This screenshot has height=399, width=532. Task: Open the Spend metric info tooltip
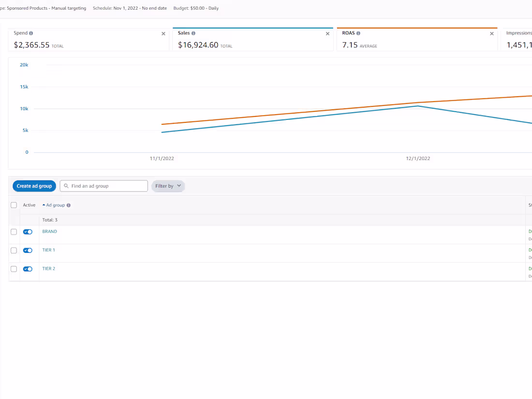32,33
